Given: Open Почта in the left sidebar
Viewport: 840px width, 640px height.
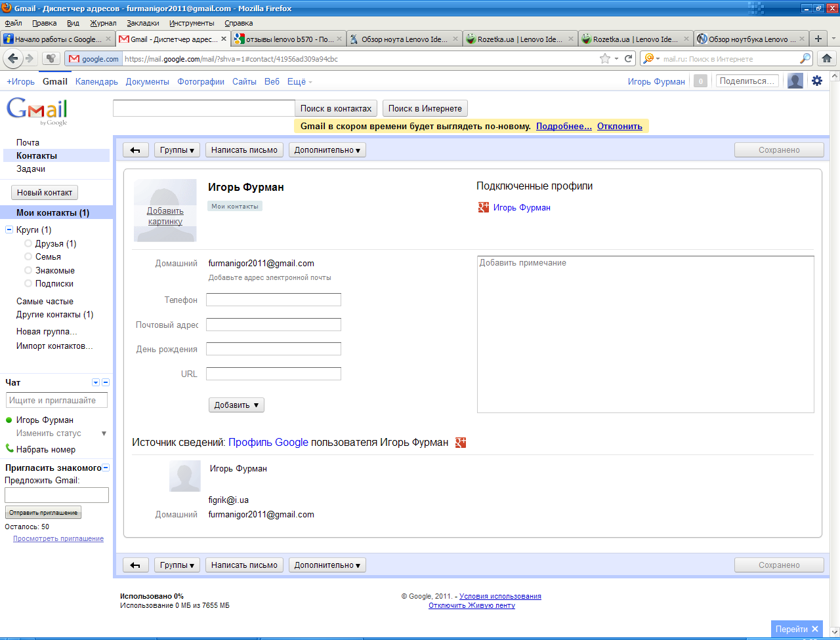Looking at the screenshot, I should pyautogui.click(x=28, y=142).
